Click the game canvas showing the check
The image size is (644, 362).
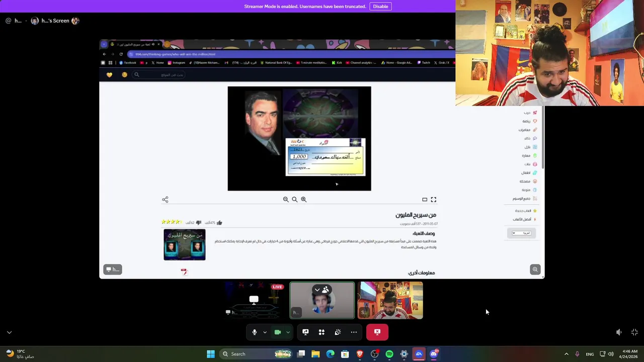click(299, 139)
